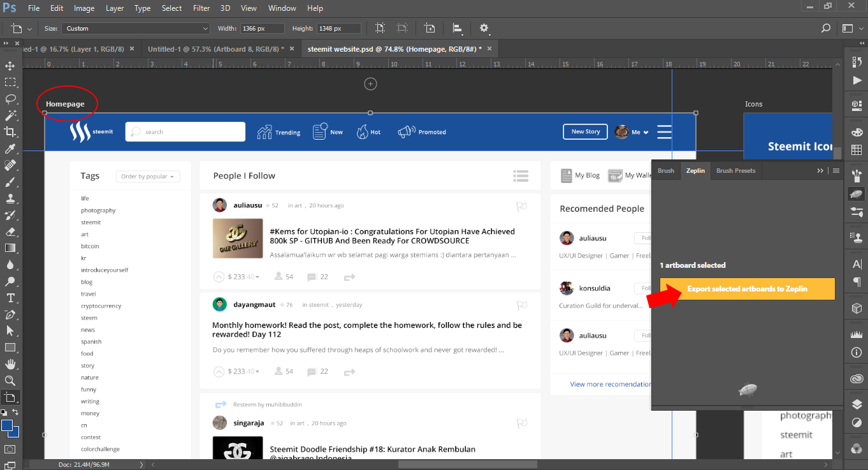Select the History Brush tool
This screenshot has width=868, height=470.
click(x=10, y=215)
